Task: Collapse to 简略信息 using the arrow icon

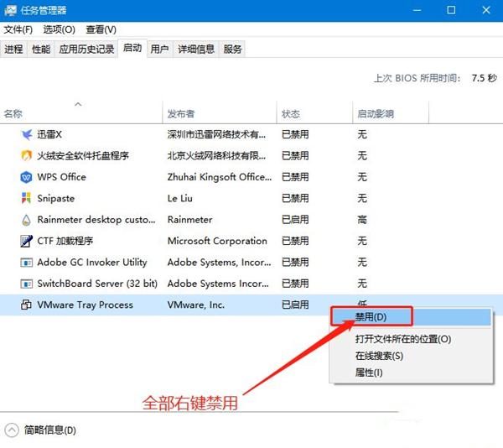Action: pyautogui.click(x=12, y=430)
